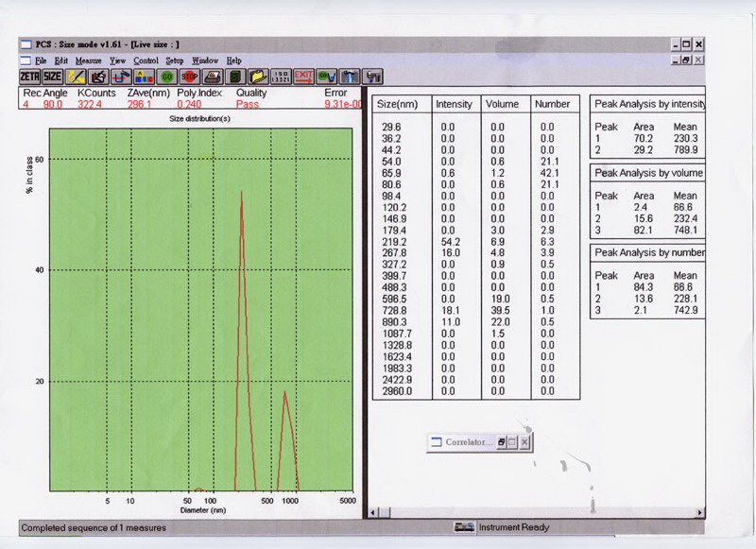Click the horizontal scrollbar right arrow
756x549 pixels.
pos(700,511)
